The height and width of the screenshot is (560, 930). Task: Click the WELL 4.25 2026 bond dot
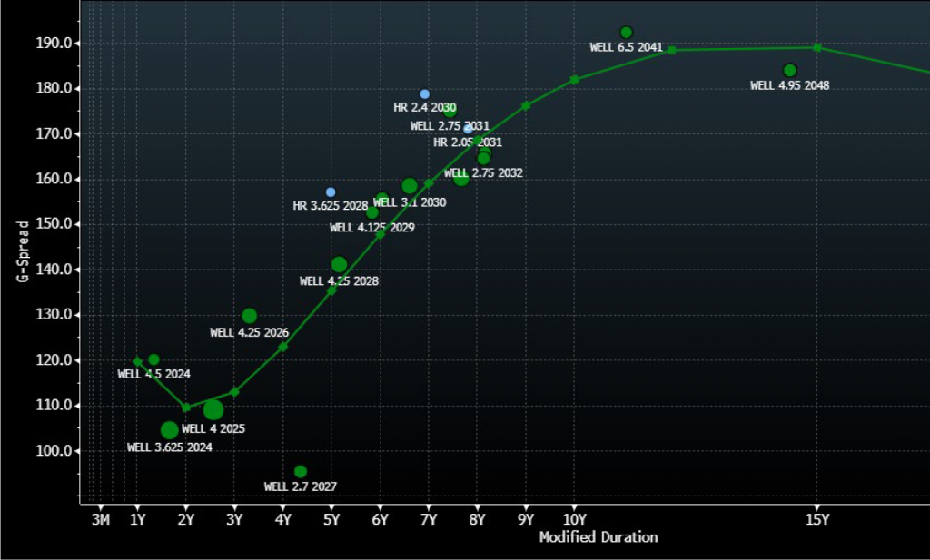[250, 316]
